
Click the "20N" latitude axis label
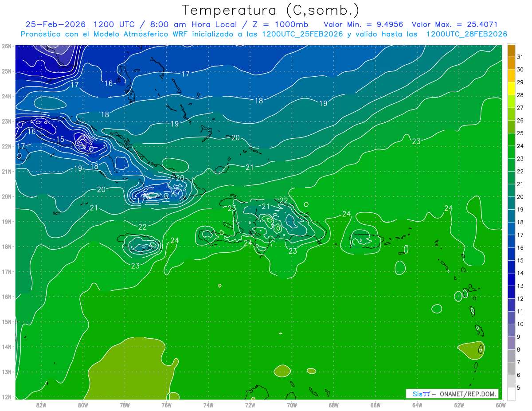[x=7, y=196]
